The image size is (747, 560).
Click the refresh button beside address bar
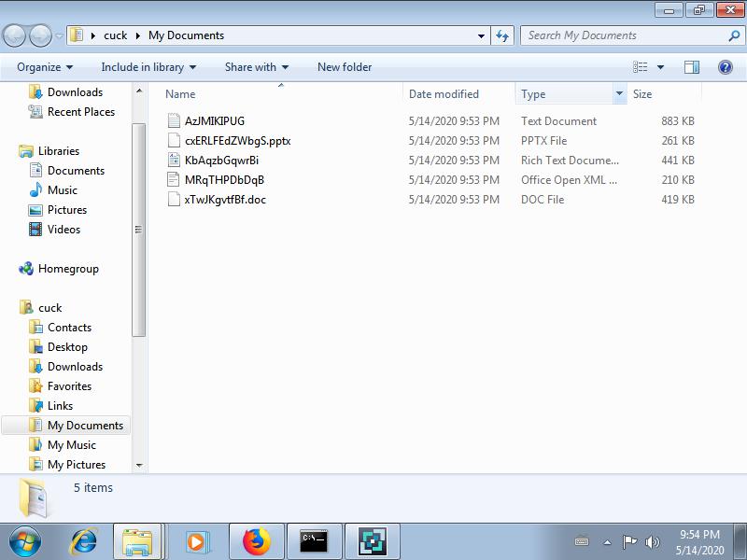(x=502, y=35)
